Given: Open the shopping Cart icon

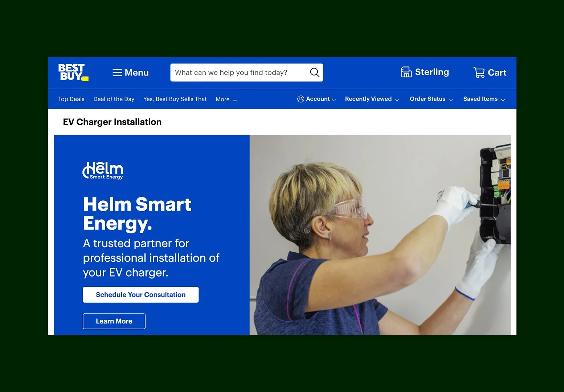Looking at the screenshot, I should coord(479,73).
